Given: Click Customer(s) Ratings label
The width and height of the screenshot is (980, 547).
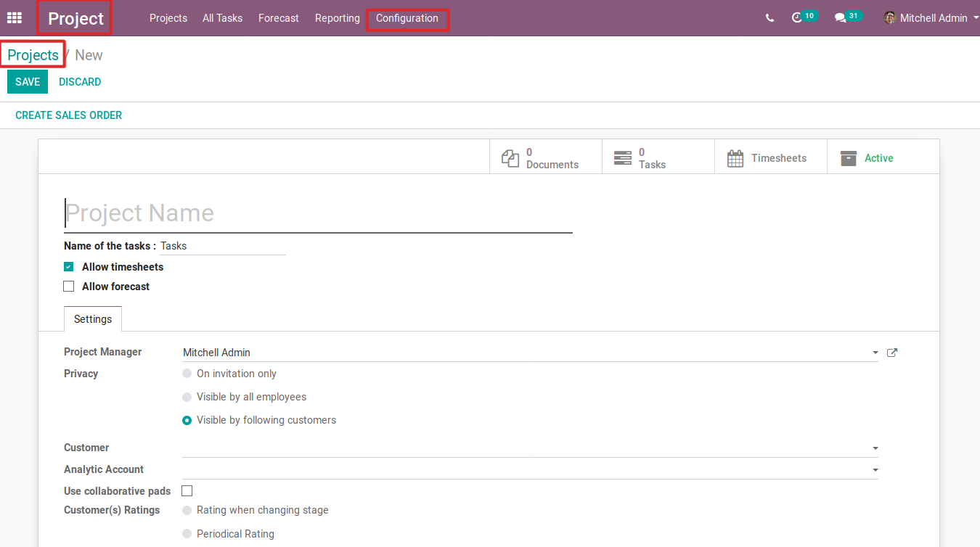Looking at the screenshot, I should tap(112, 510).
